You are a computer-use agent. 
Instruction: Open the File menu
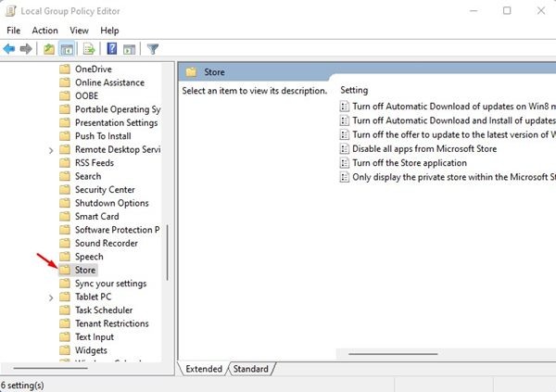coord(14,31)
